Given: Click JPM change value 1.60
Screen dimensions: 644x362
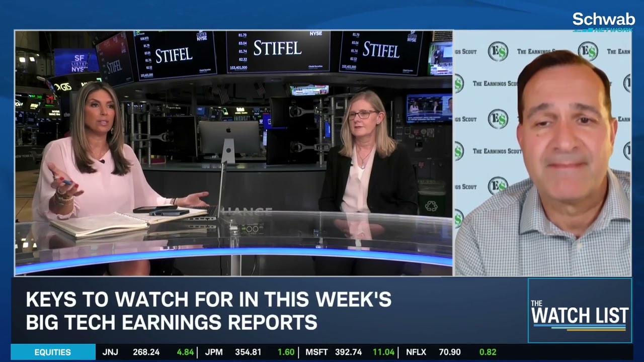Looking at the screenshot, I should [286, 352].
